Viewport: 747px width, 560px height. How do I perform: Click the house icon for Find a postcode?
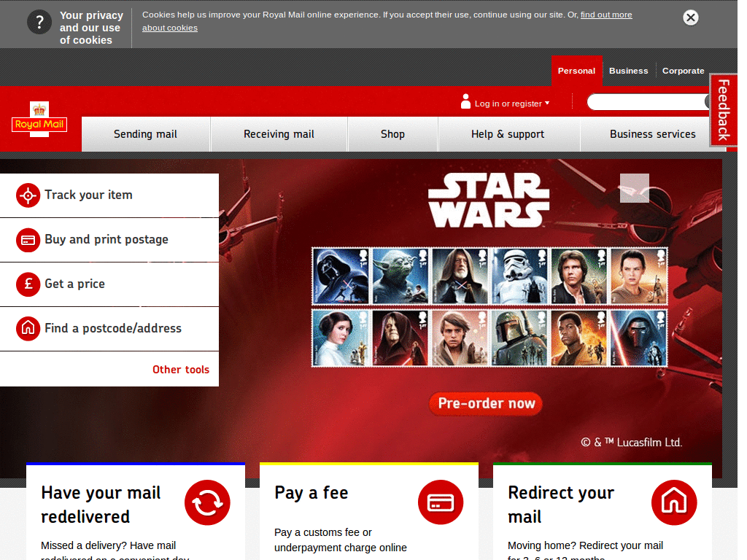[28, 329]
